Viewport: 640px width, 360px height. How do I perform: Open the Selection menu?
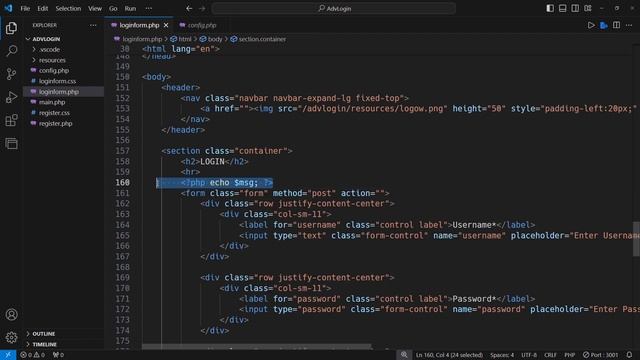click(68, 8)
